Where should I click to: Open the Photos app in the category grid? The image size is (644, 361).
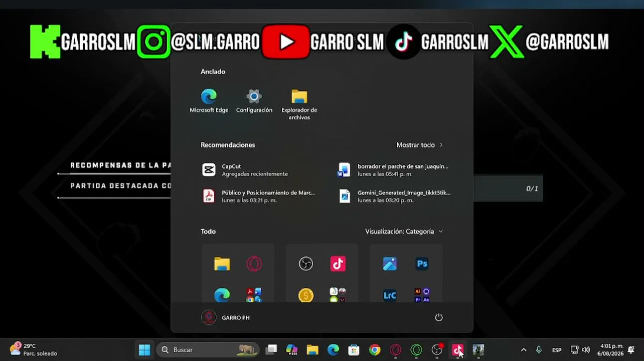[x=390, y=264]
